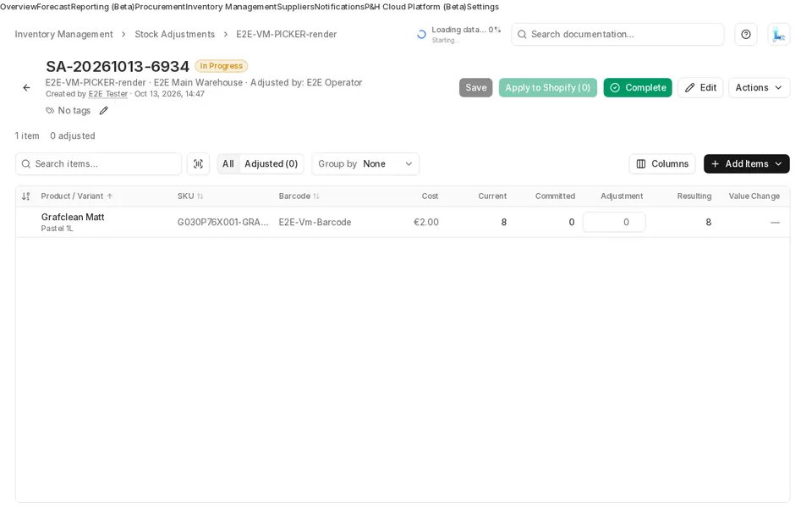
Task: Show only Adjusted (0) items
Action: [x=271, y=163]
